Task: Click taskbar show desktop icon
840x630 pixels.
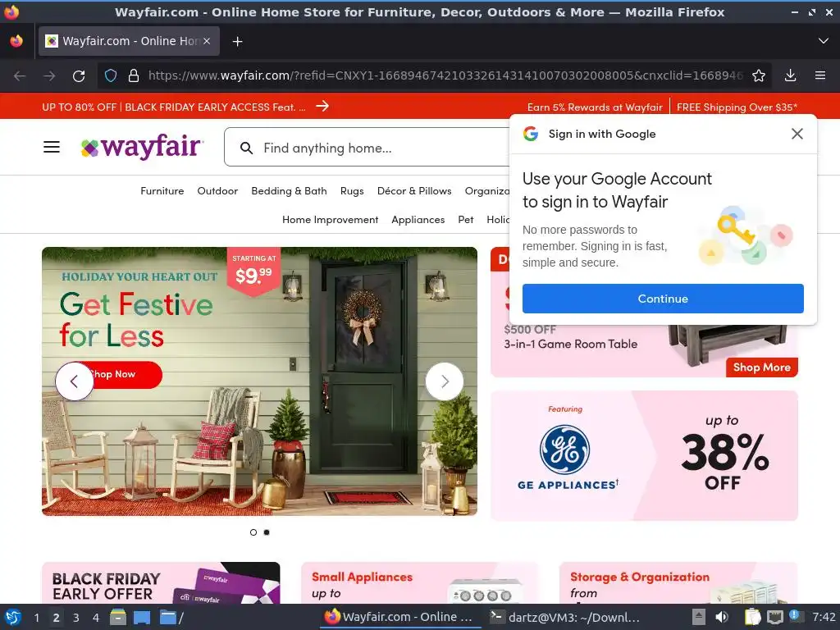Action: tap(142, 617)
